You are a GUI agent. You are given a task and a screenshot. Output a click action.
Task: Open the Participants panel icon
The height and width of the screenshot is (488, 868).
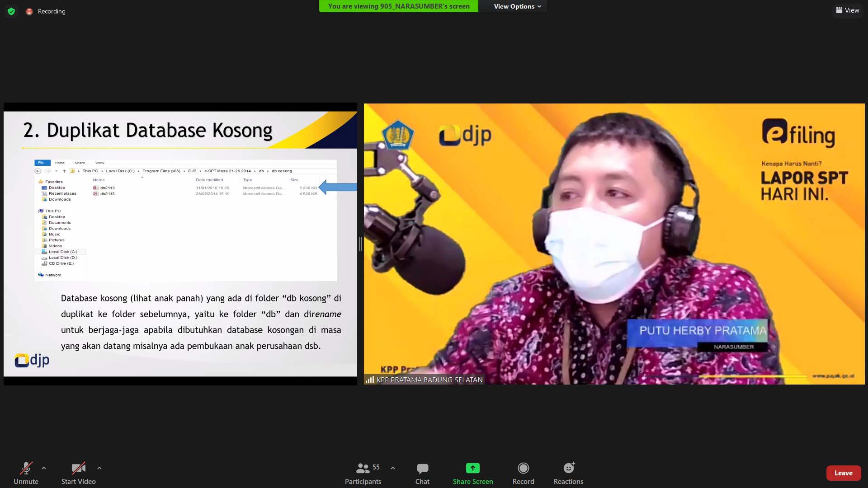363,468
